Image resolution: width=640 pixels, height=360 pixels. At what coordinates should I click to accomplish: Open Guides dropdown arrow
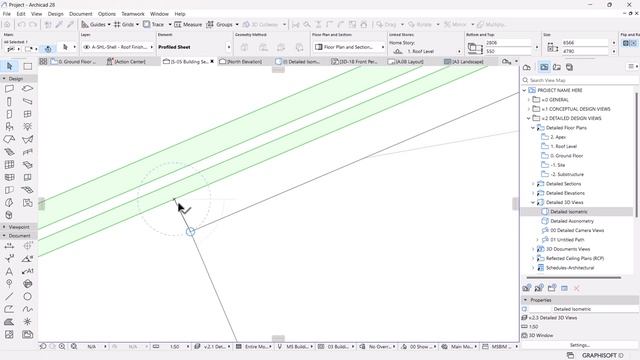pyautogui.click(x=109, y=24)
